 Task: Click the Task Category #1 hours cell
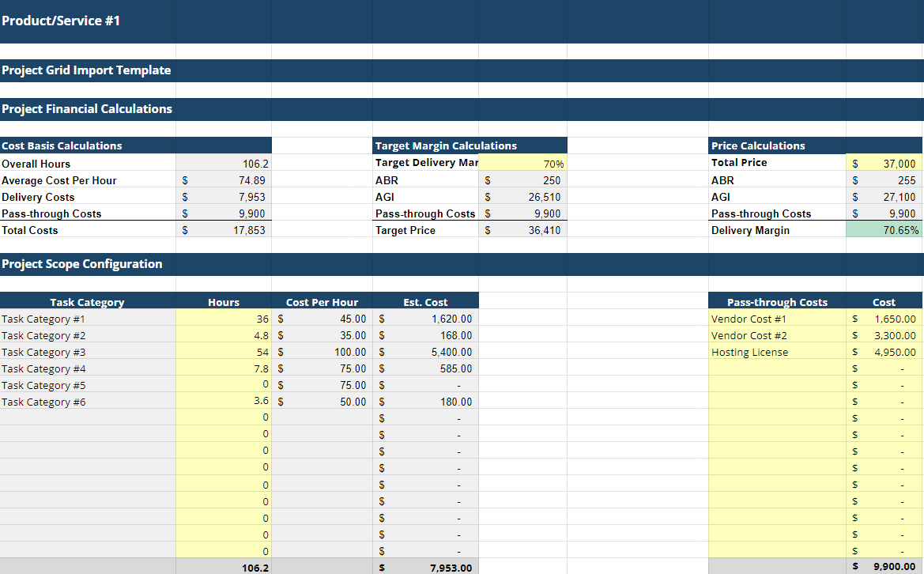224,319
